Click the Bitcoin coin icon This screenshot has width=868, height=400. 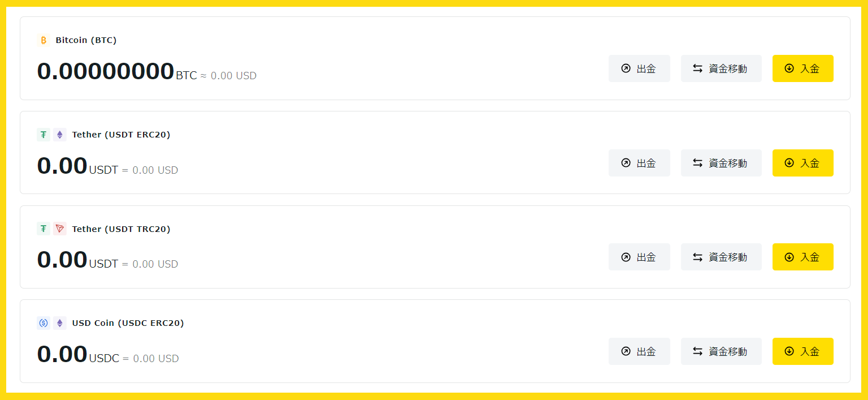click(x=44, y=40)
